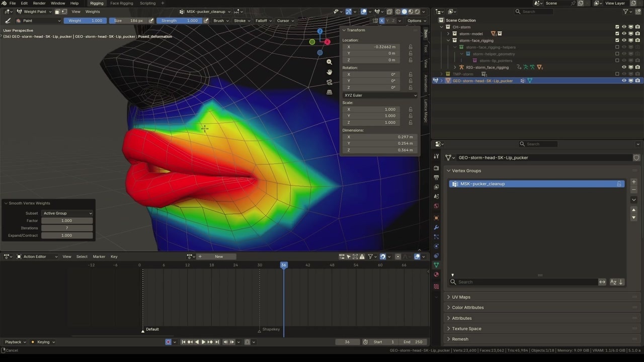Open the Subset Active Group dropdown

click(67, 213)
